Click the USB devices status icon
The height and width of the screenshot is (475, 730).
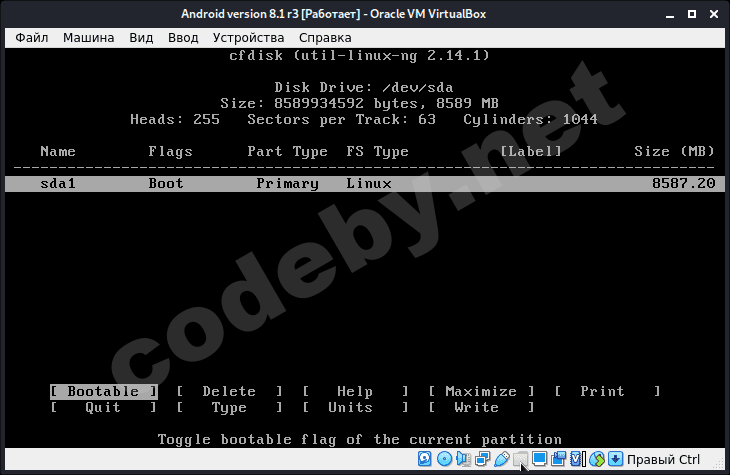click(x=501, y=459)
